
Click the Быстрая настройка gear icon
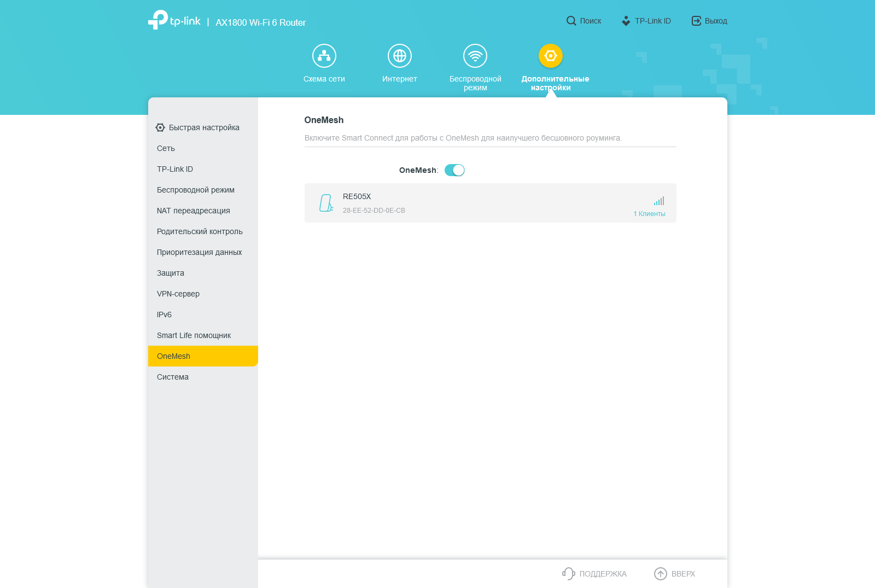point(160,127)
